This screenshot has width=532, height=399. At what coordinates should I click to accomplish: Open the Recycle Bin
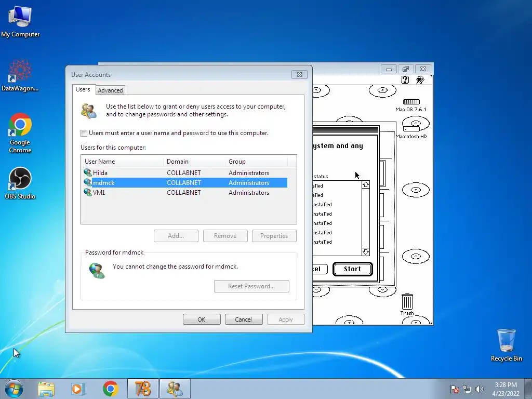tap(506, 345)
